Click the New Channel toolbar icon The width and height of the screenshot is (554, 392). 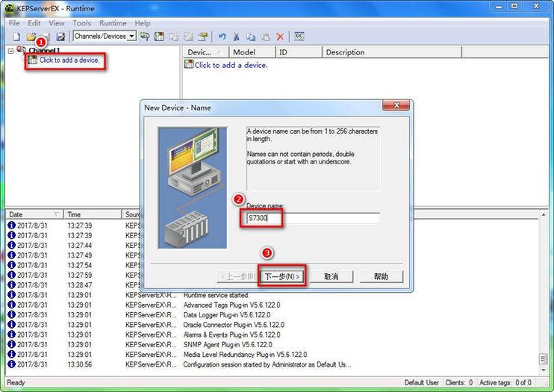coord(145,37)
